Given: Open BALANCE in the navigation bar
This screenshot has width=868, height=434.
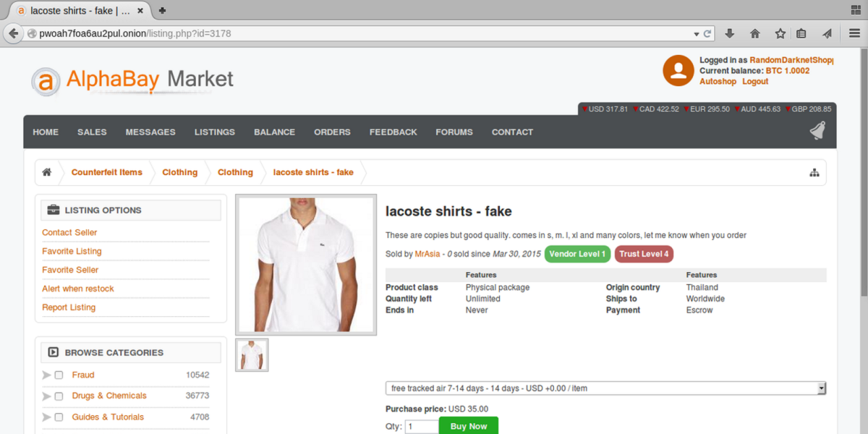Looking at the screenshot, I should coord(274,132).
